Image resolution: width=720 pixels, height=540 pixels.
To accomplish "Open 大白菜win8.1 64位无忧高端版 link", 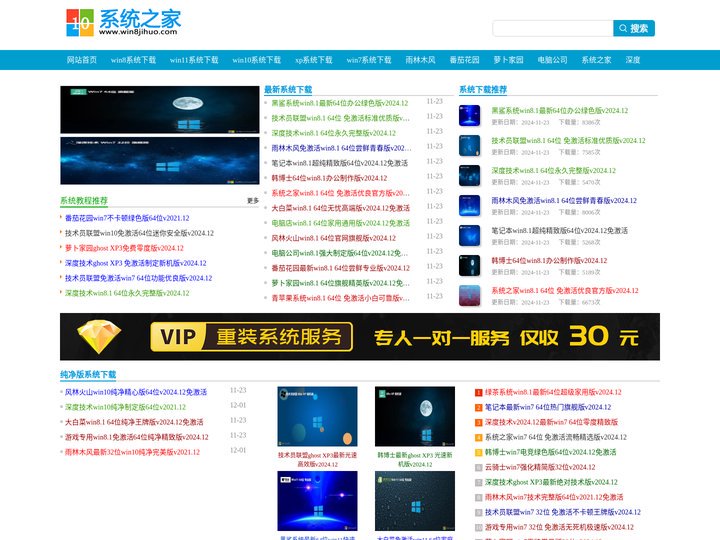I will 340,208.
